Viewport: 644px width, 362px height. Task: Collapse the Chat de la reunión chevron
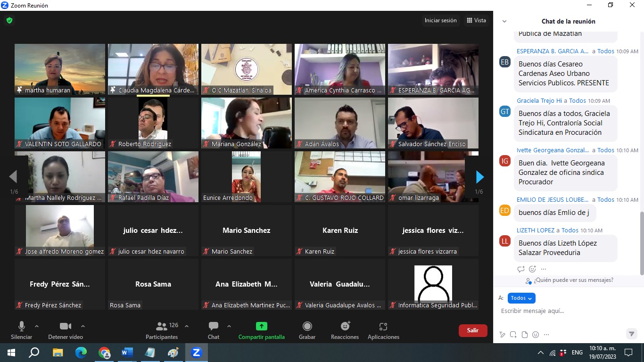(x=504, y=21)
